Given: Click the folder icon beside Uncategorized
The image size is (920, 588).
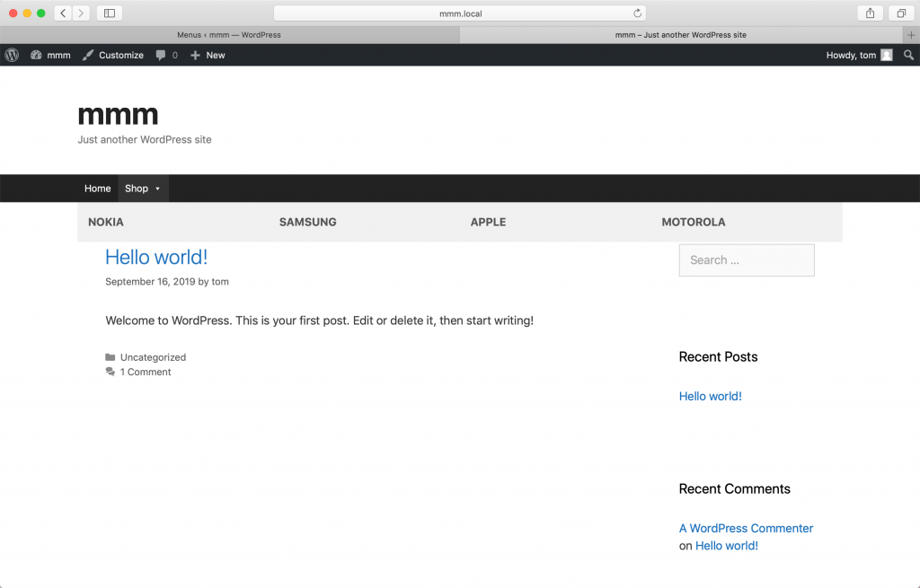Looking at the screenshot, I should pos(111,356).
